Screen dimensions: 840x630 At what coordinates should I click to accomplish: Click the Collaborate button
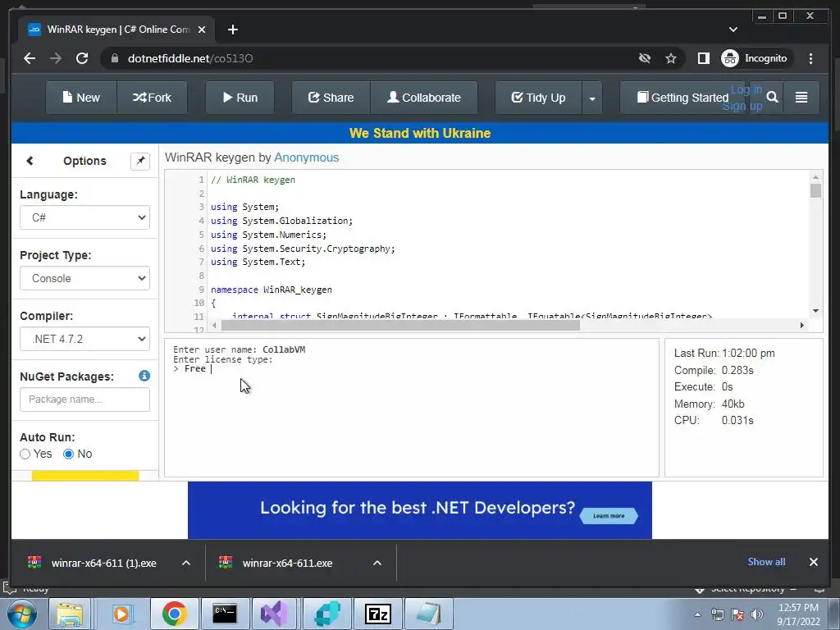pos(424,98)
